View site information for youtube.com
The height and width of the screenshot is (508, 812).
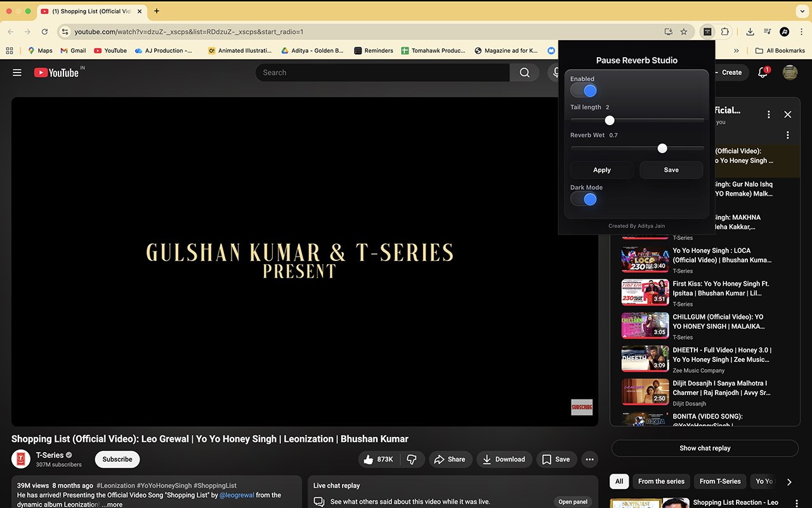click(64, 32)
